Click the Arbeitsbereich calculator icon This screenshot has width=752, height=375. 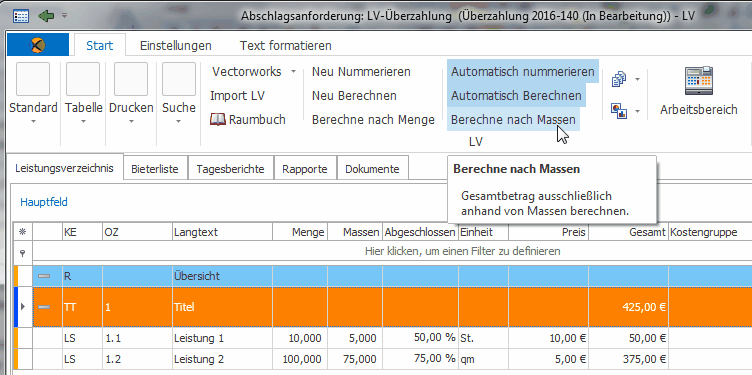point(699,80)
